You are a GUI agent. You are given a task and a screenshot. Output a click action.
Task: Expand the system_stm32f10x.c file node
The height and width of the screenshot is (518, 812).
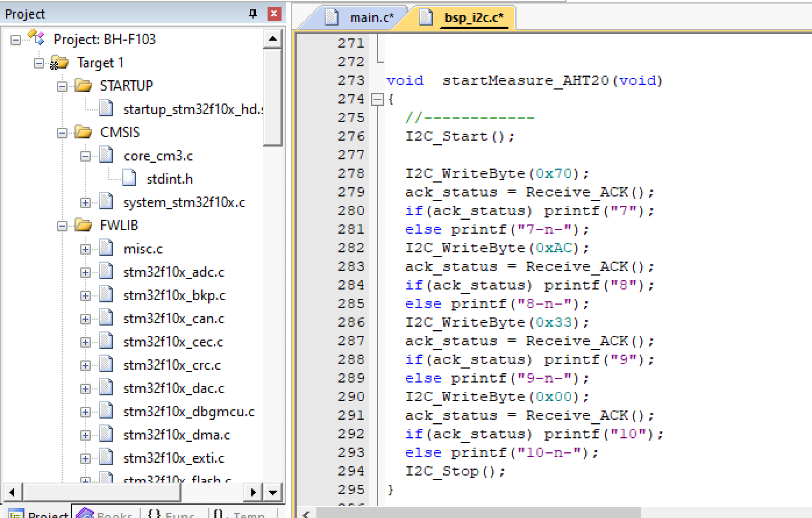[x=86, y=202]
